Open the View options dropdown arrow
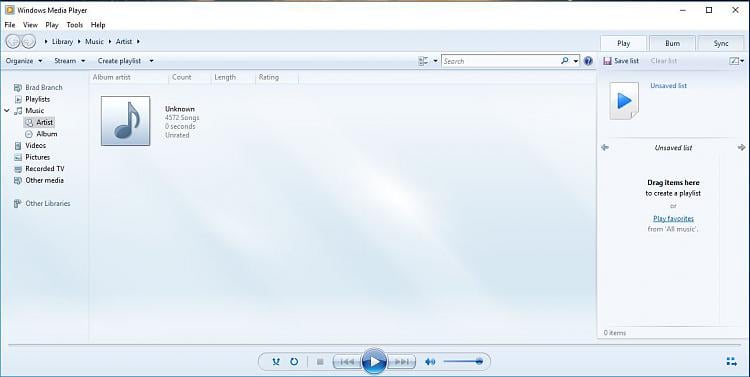 click(x=435, y=61)
